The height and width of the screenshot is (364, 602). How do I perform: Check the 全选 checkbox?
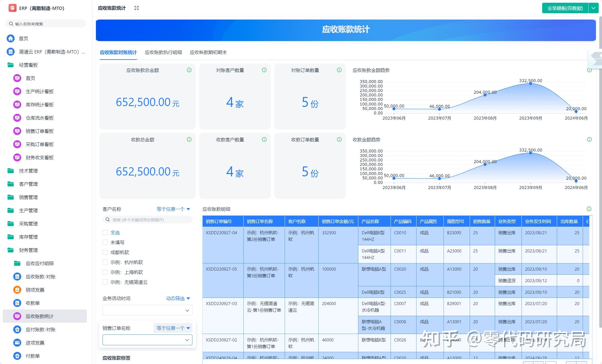point(105,232)
